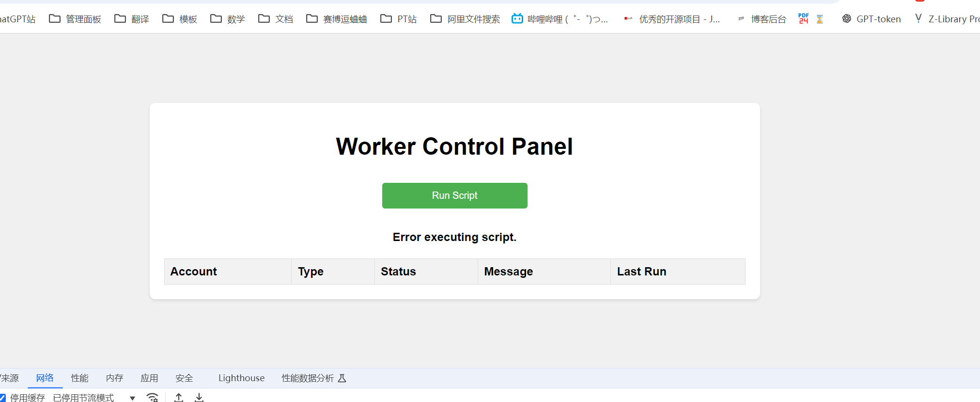Select the 网络 DevTools tab
Viewport: 980px width, 402px height.
coord(45,378)
